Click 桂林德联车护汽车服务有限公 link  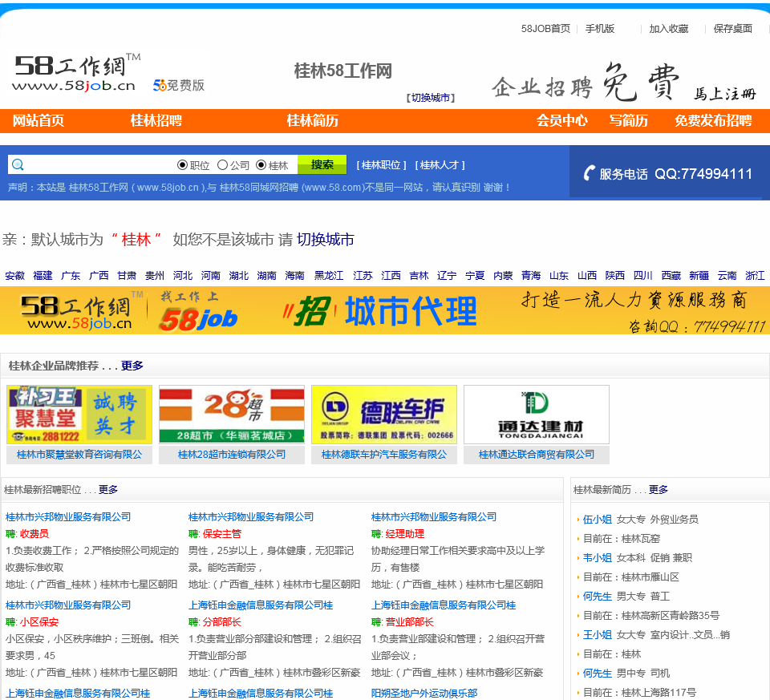tap(384, 455)
